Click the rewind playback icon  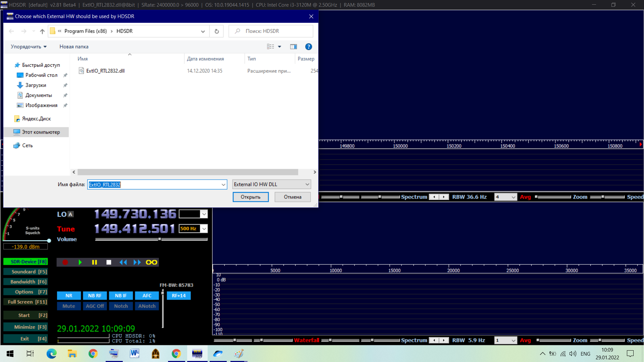tap(123, 262)
